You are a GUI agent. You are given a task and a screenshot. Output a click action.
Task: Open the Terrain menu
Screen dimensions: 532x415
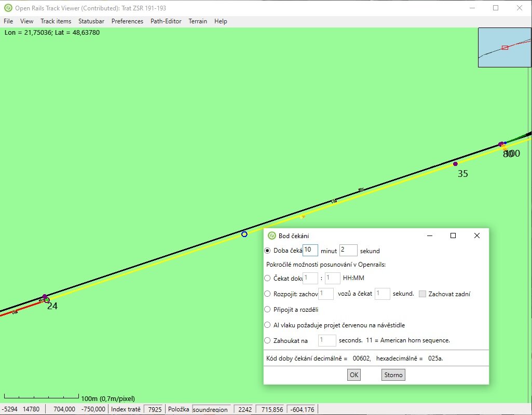pos(198,21)
